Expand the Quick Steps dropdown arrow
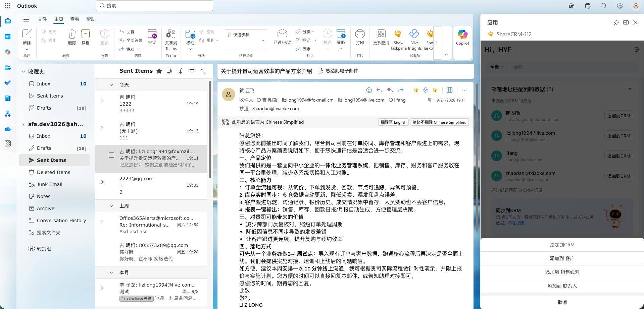This screenshot has height=309, width=644. tap(263, 41)
